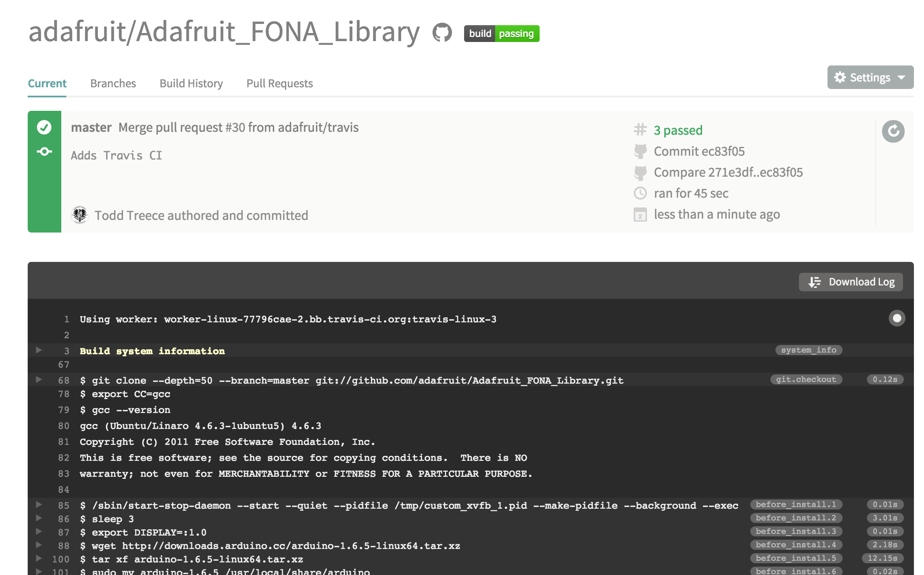Viewport: 924px width, 575px height.
Task: Click the 3.01s duration badge
Action: pyautogui.click(x=885, y=518)
